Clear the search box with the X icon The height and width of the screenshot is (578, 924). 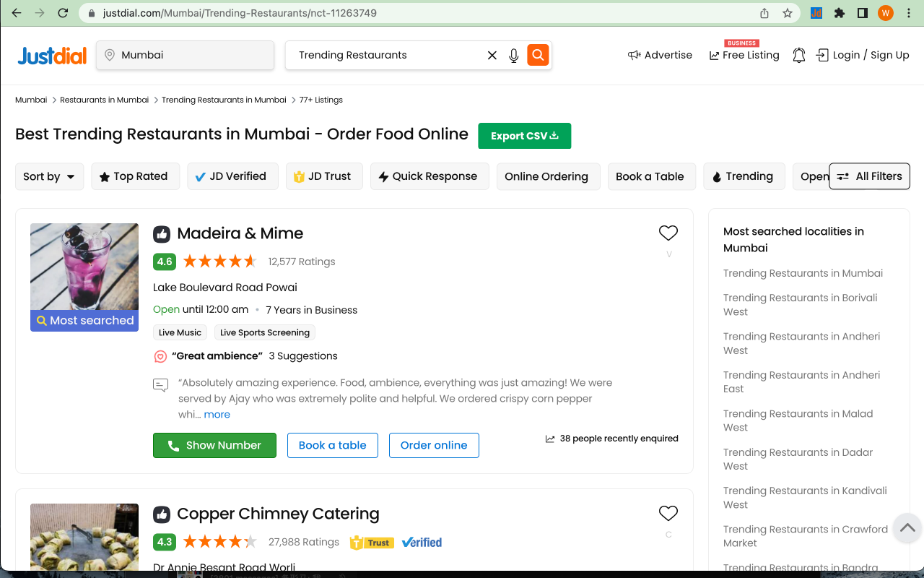pos(492,55)
